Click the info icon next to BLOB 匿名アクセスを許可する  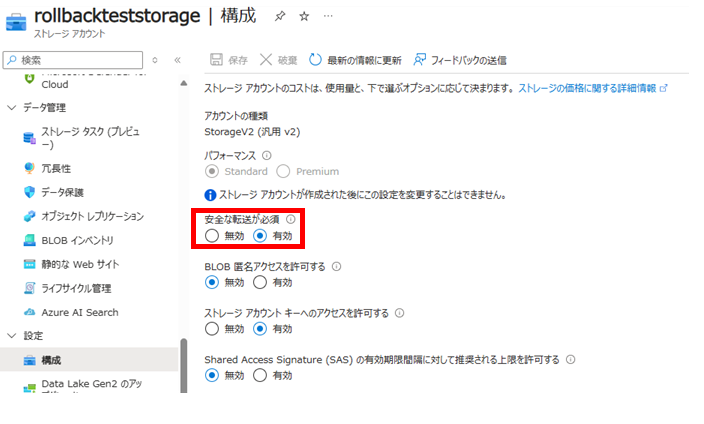[x=336, y=266]
